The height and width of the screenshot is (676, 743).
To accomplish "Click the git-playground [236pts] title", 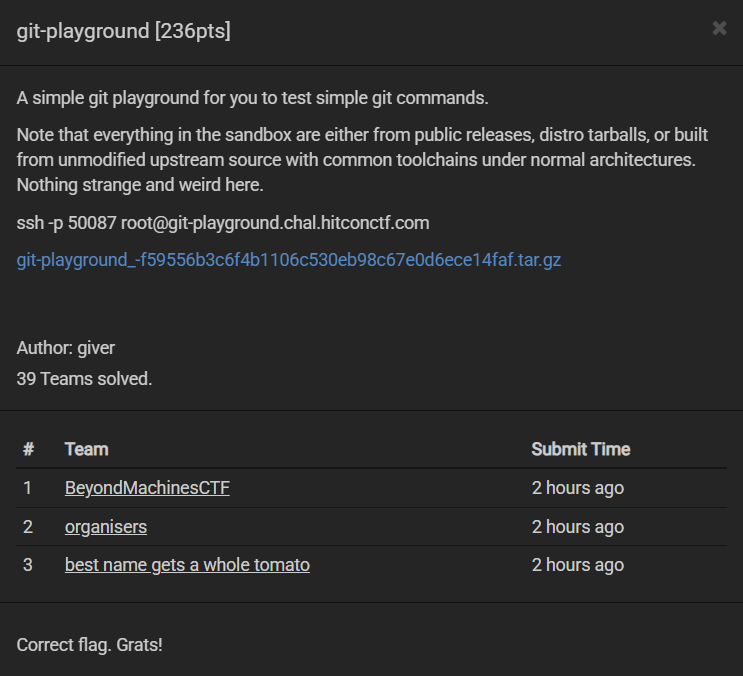I will (124, 31).
